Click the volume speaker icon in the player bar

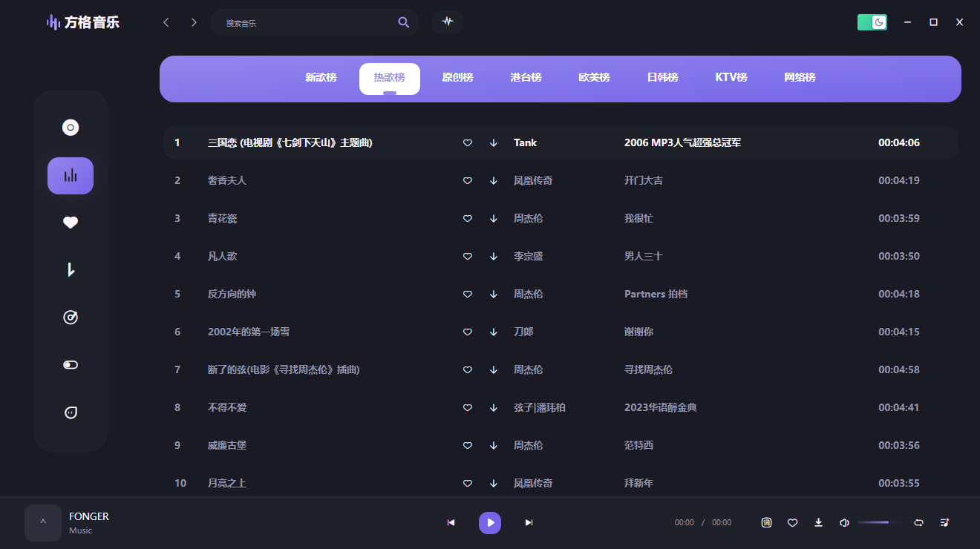[x=844, y=522]
